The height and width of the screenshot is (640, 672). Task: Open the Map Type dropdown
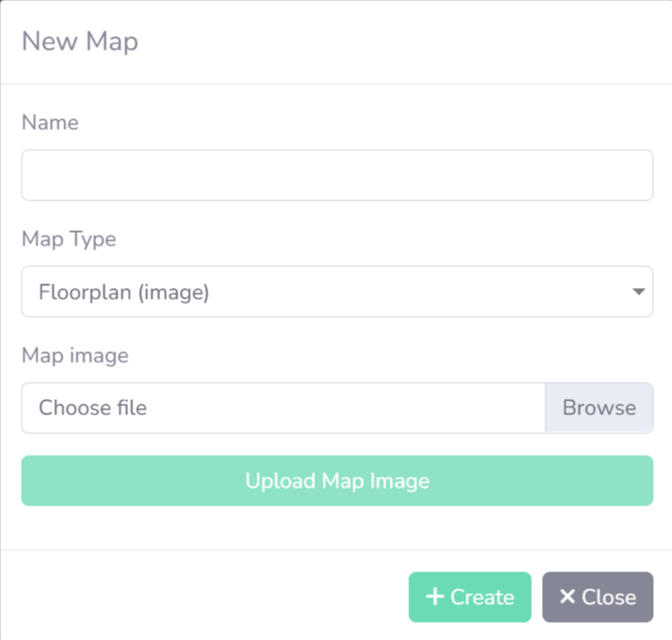click(337, 292)
